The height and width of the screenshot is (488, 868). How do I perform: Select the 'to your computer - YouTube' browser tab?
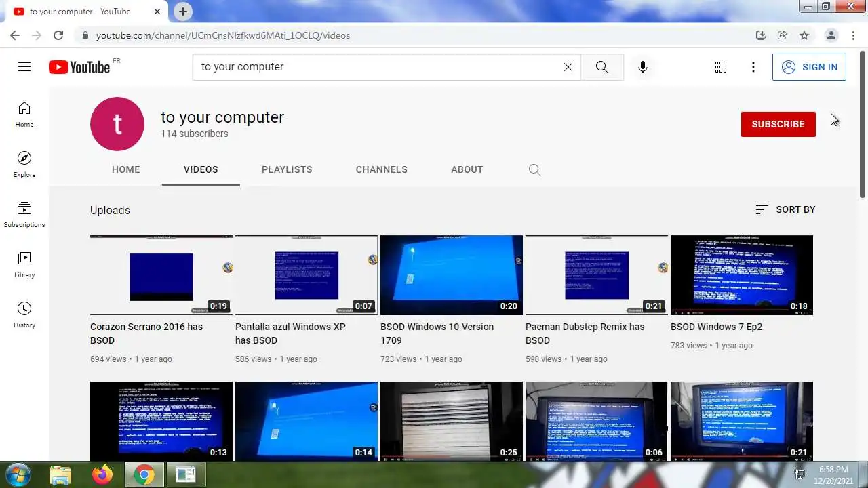[x=86, y=12]
